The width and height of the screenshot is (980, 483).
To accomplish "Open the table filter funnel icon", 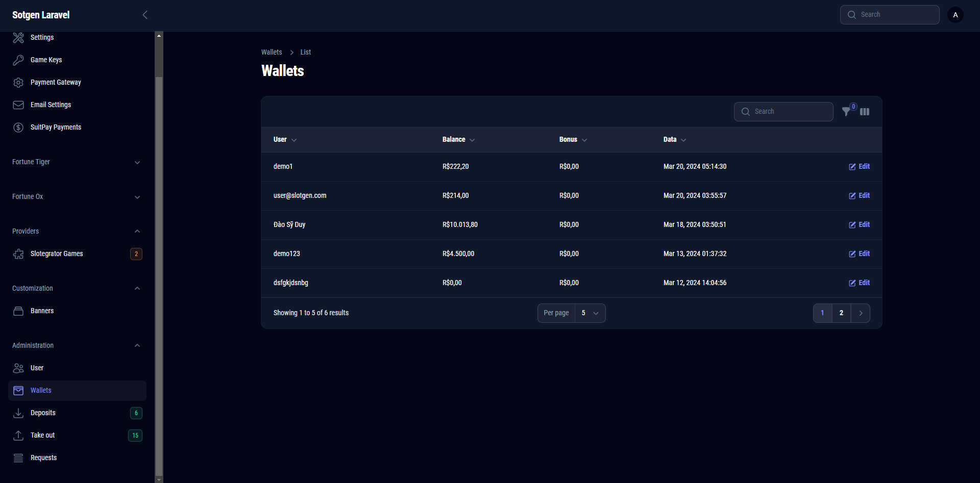I will click(x=846, y=112).
